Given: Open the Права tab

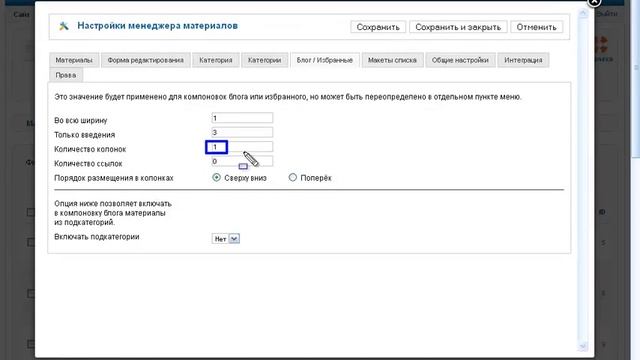Looking at the screenshot, I should (66, 75).
